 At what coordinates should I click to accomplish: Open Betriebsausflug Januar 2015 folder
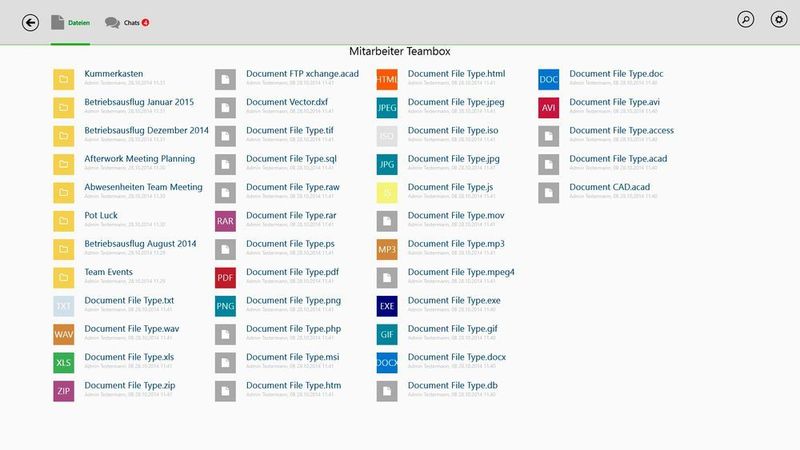point(139,102)
